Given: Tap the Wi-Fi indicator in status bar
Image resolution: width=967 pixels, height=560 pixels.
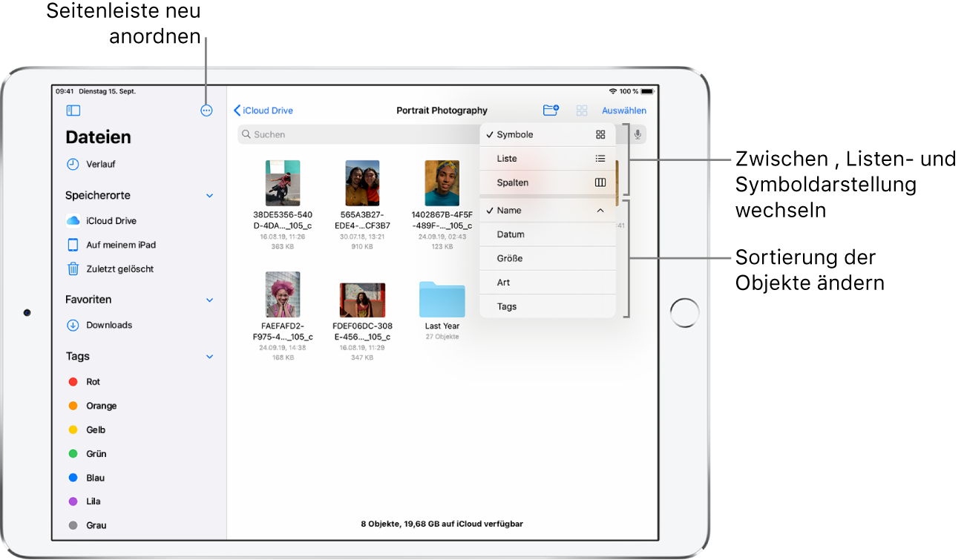Looking at the screenshot, I should pyautogui.click(x=612, y=91).
